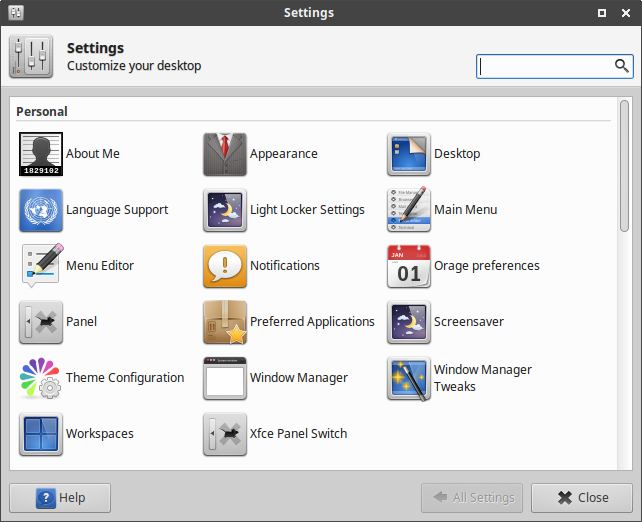
Task: Open the About Me settings icon
Action: (x=41, y=154)
